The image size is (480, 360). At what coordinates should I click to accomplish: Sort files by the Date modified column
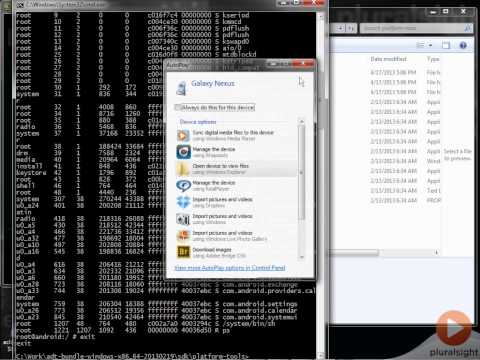(389, 59)
